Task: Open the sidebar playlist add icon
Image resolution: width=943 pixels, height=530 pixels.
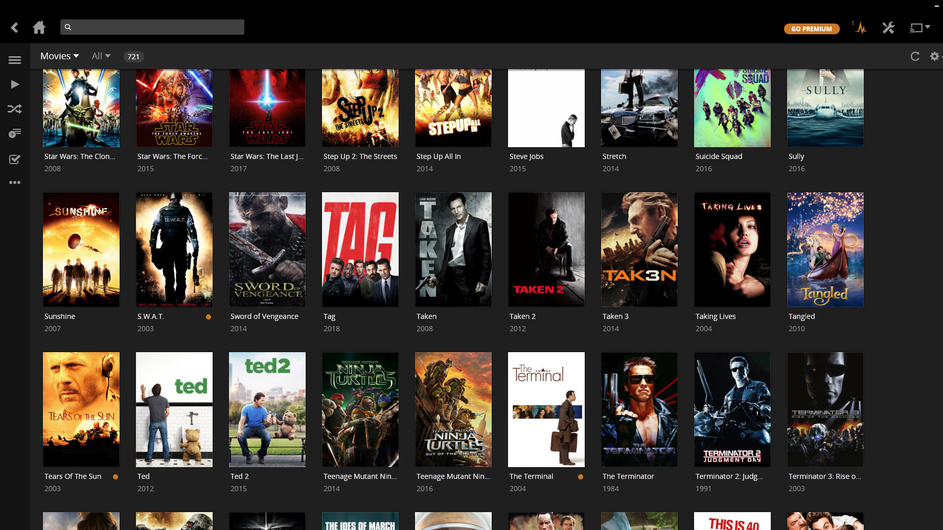Action: click(x=14, y=133)
